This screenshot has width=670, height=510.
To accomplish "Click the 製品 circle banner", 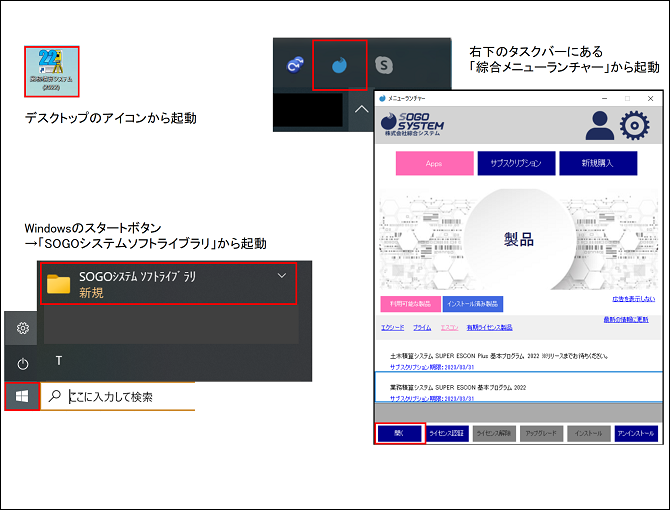I will [519, 239].
